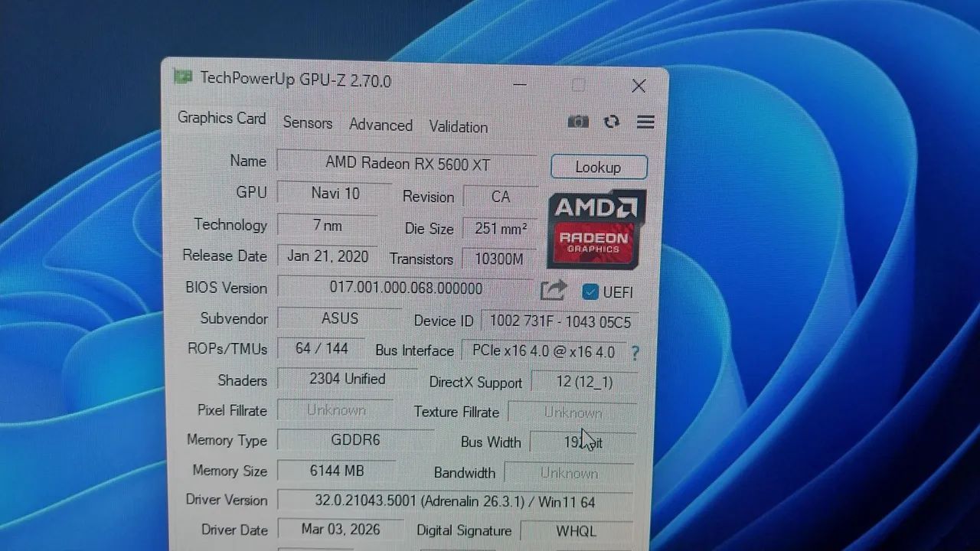Click the Bus Width value field
The height and width of the screenshot is (551, 980).
click(x=583, y=442)
